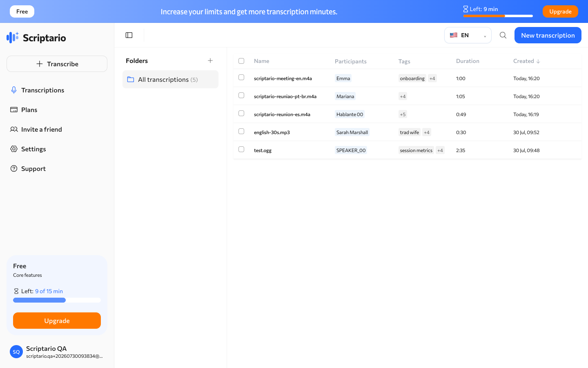Check the scriptario-meeting-en.m4a row checkbox

click(241, 77)
